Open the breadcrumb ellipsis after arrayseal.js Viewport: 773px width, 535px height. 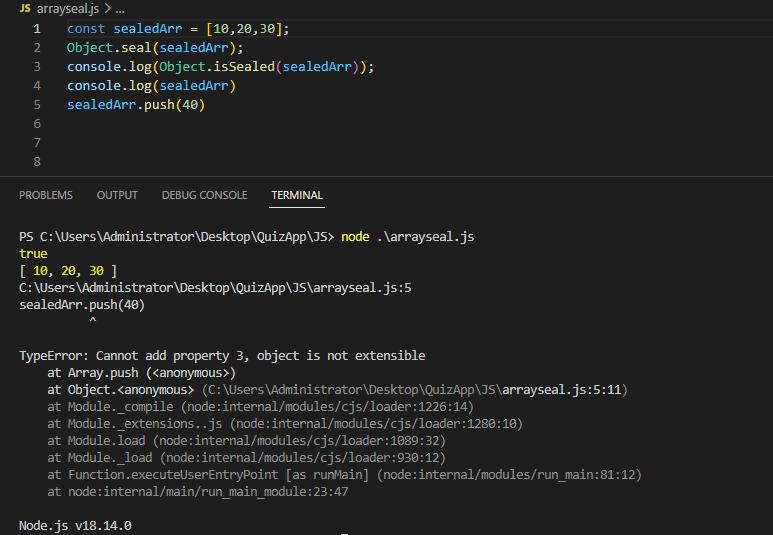tap(120, 9)
